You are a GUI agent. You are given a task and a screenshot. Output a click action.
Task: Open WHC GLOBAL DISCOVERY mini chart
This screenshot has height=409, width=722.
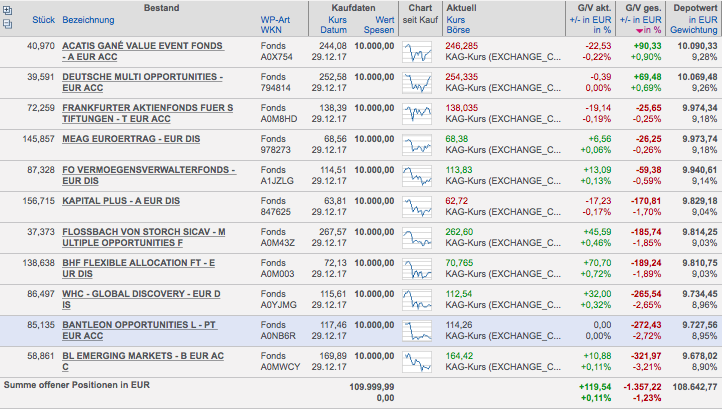[417, 299]
